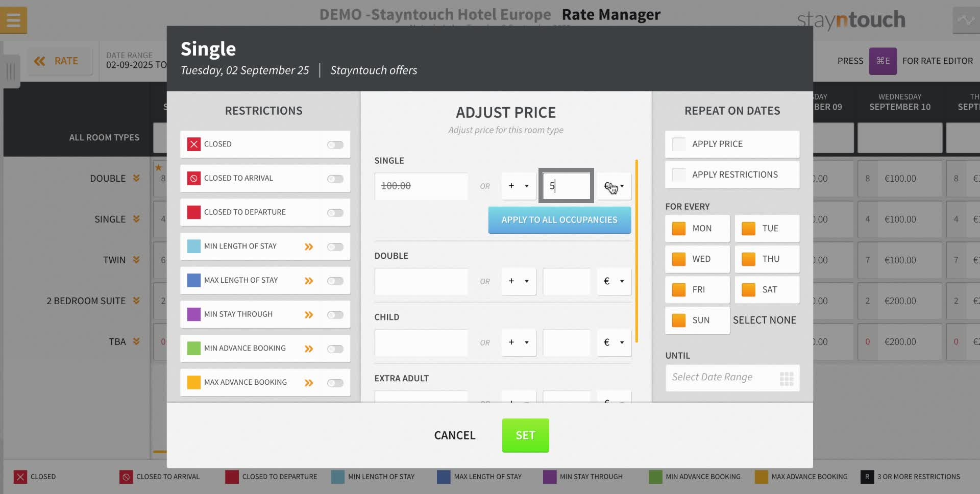Click the Closed legend icon in footer
Viewport: 980px width, 494px height.
pos(20,477)
